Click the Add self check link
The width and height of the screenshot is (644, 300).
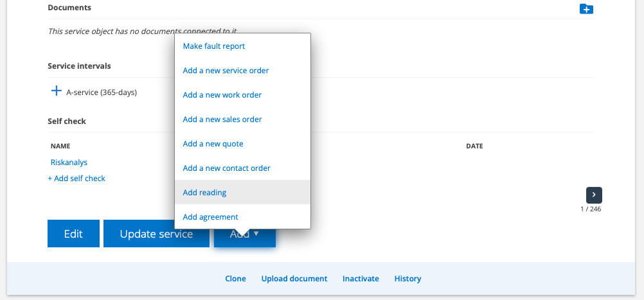(76, 179)
